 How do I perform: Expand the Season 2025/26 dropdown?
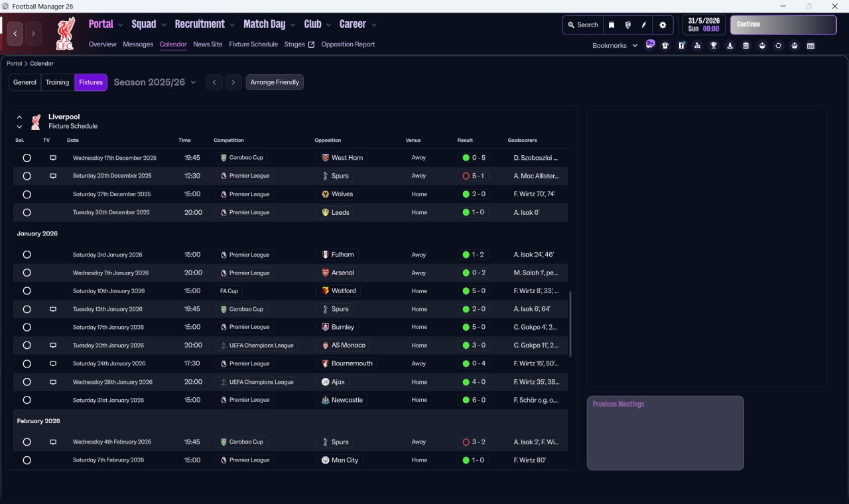pyautogui.click(x=155, y=82)
